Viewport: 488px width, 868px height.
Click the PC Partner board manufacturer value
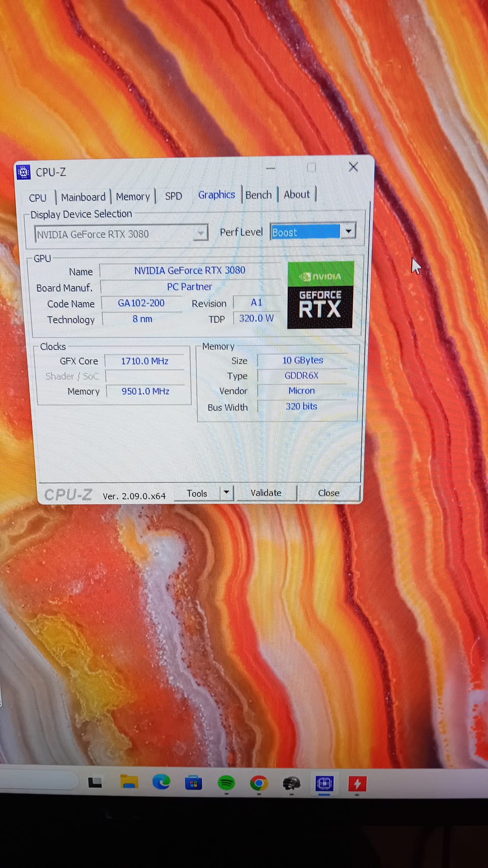coord(190,287)
